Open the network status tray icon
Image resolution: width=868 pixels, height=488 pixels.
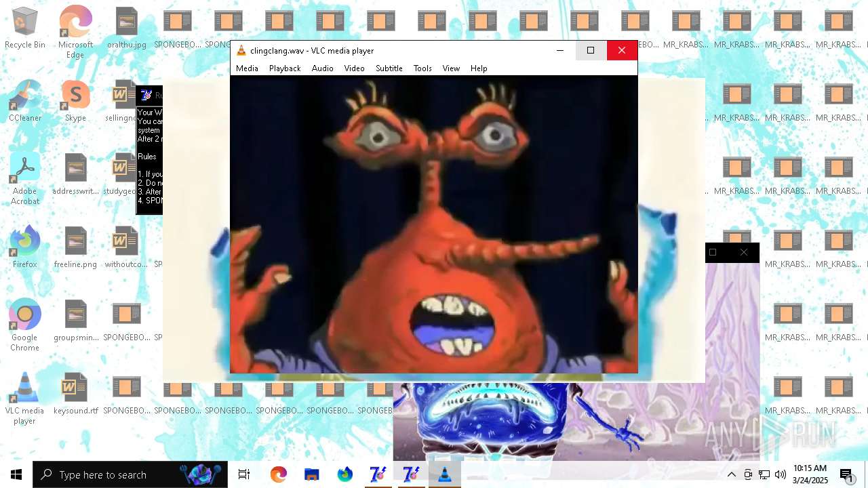(764, 474)
